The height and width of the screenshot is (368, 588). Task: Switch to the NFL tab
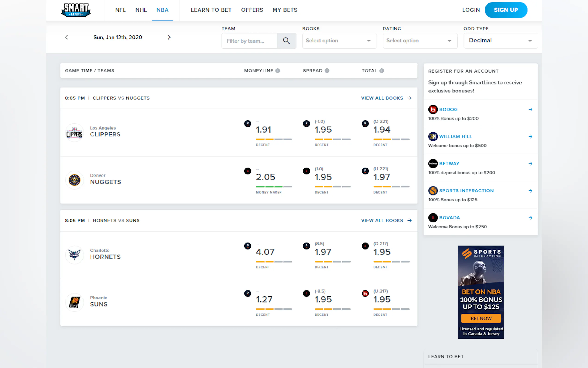[120, 10]
